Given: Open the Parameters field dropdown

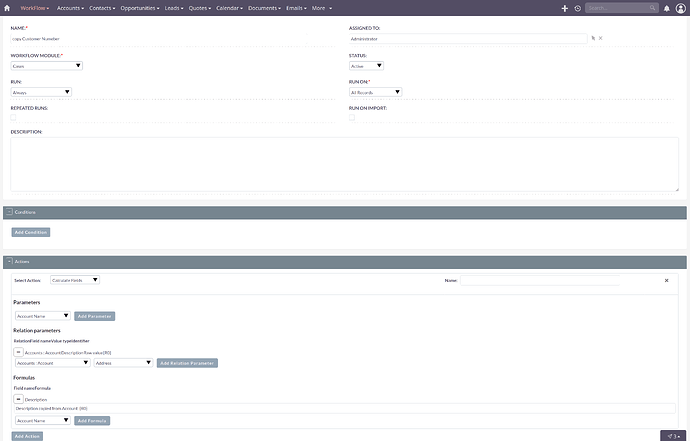Looking at the screenshot, I should [x=43, y=316].
